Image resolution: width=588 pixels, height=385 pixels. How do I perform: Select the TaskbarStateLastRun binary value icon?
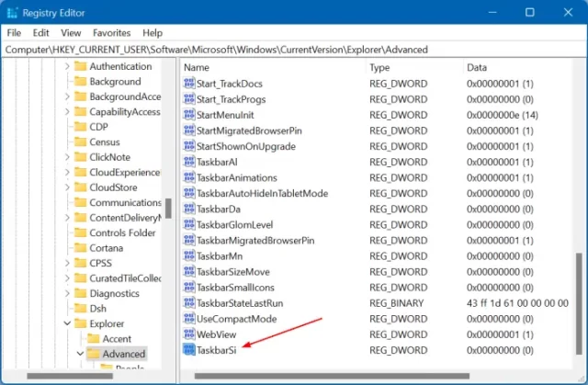189,303
